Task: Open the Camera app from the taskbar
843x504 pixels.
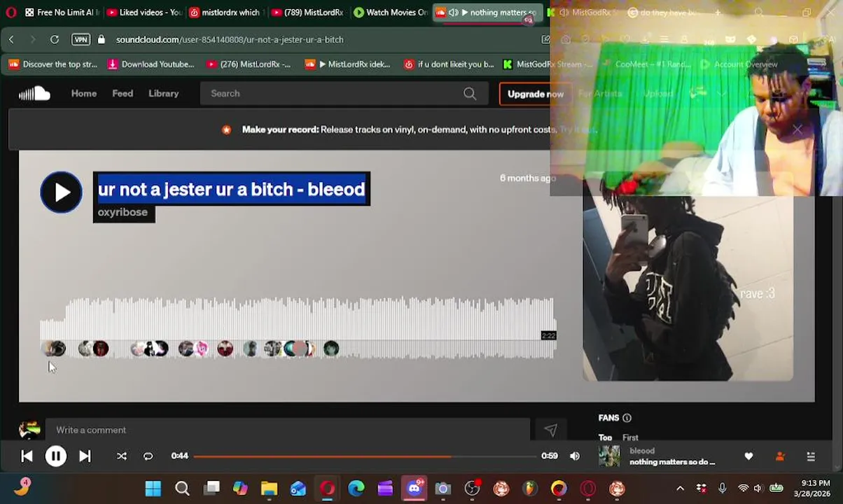Action: [x=443, y=488]
